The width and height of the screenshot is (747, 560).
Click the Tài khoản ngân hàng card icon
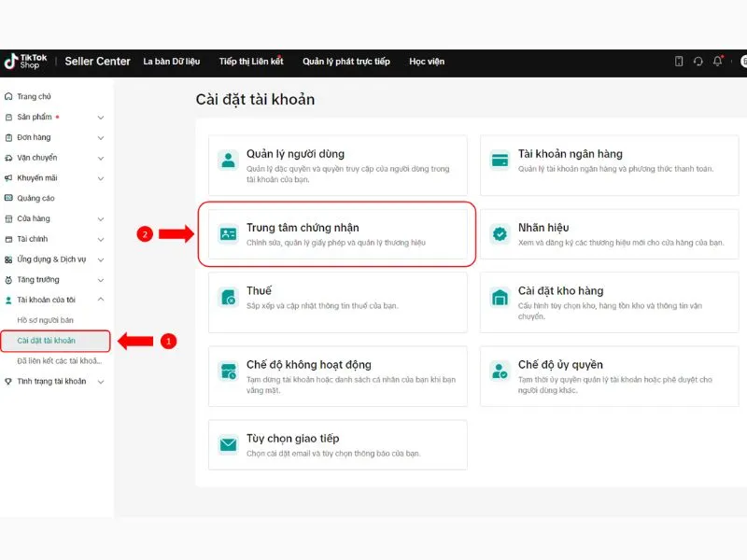click(500, 160)
